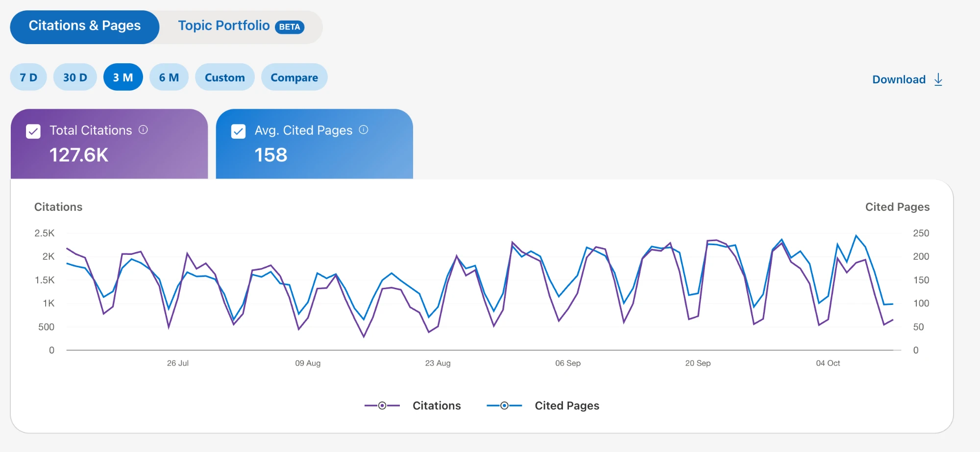Click the 26 Jul axis label

[x=178, y=363]
